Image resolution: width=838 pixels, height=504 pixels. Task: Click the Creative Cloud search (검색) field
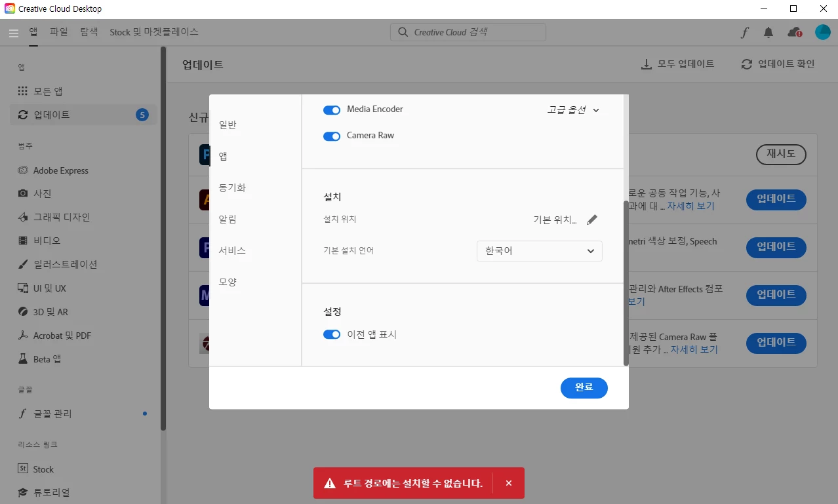(468, 32)
